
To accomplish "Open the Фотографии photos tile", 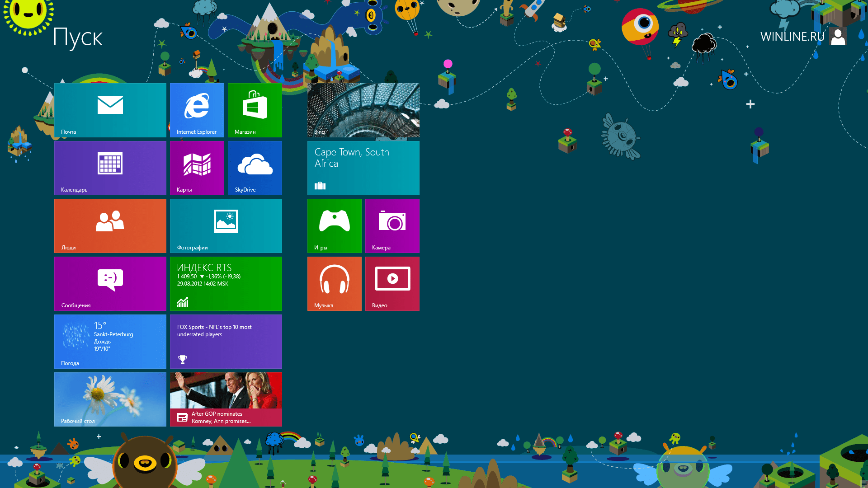I will [x=226, y=226].
